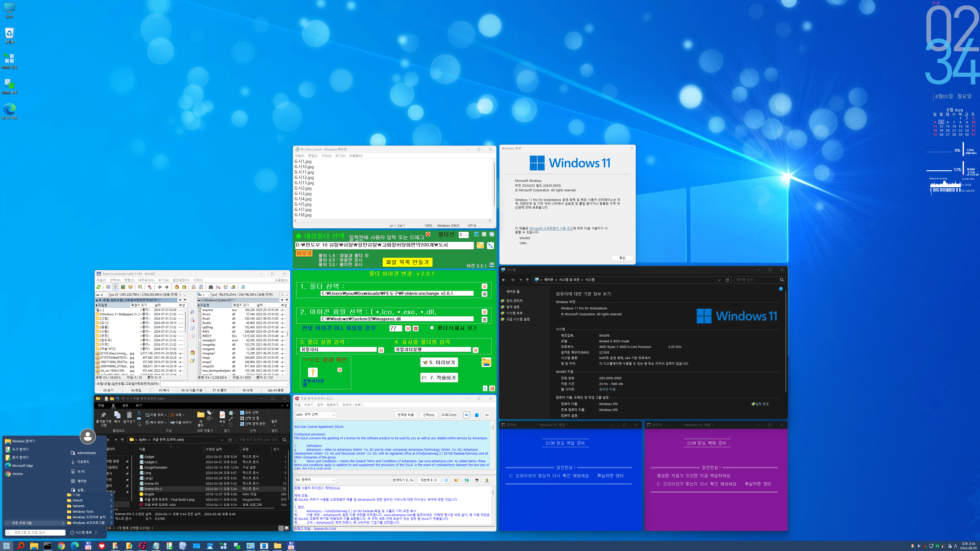This screenshot has height=551, width=980.
Task: Click properties checkmark icon in Explorer ribbon
Action: click(222, 415)
